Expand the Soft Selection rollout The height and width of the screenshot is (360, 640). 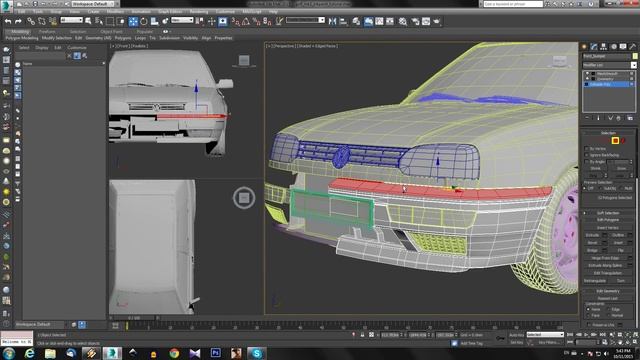point(608,213)
